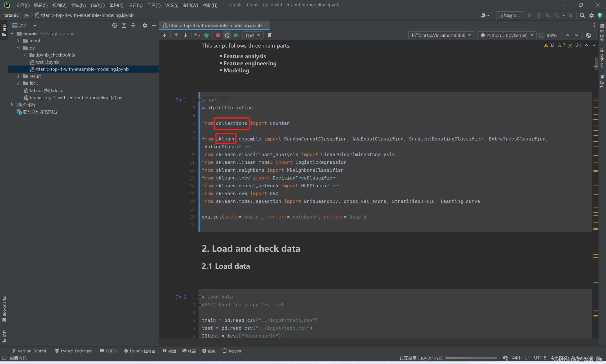Expand the input folder in project tree

18,41
